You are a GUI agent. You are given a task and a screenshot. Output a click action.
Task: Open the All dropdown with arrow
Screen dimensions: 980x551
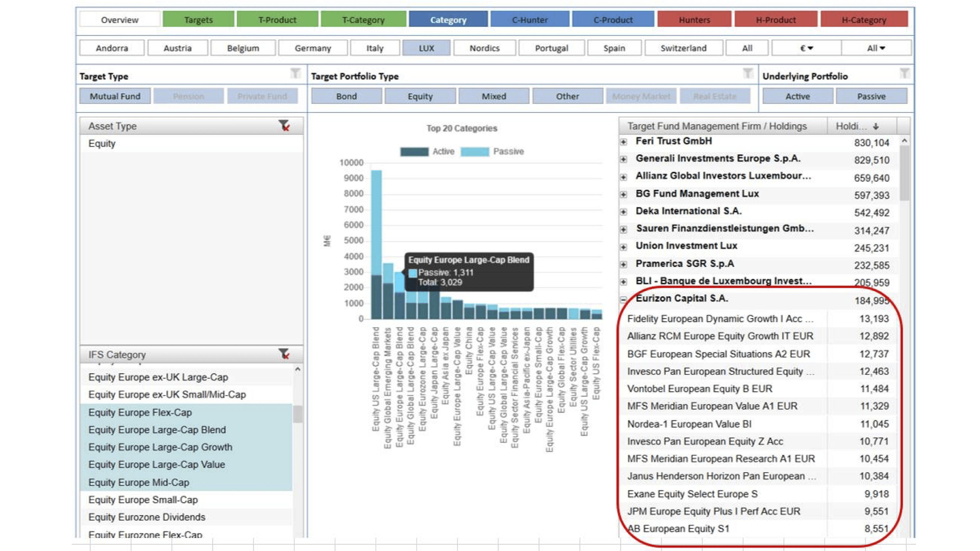click(876, 48)
